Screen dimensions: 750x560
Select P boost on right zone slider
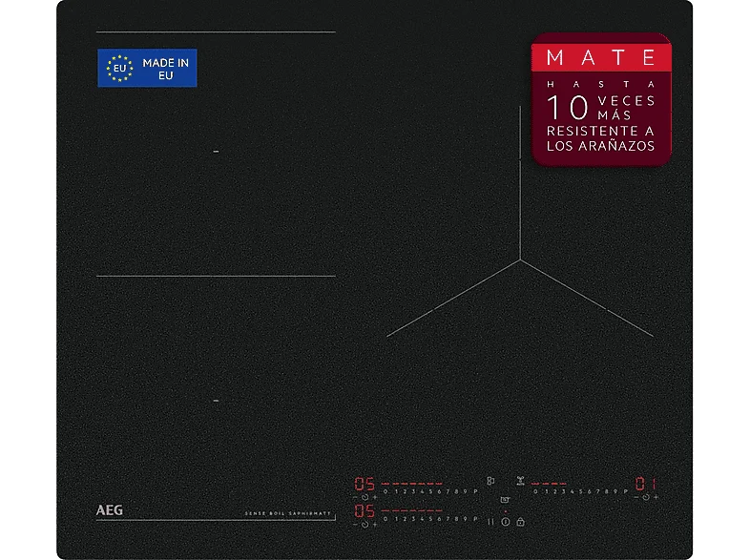626,491
